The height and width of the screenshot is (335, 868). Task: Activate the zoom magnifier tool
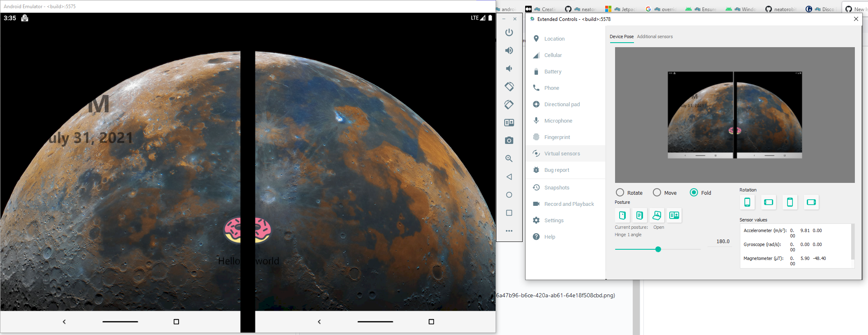pos(509,159)
